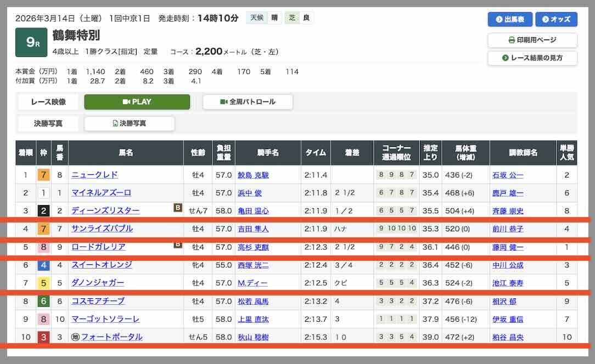Viewport: 595px width, 364px height.
Task: Open the 出馬表 race card page
Action: [x=510, y=19]
